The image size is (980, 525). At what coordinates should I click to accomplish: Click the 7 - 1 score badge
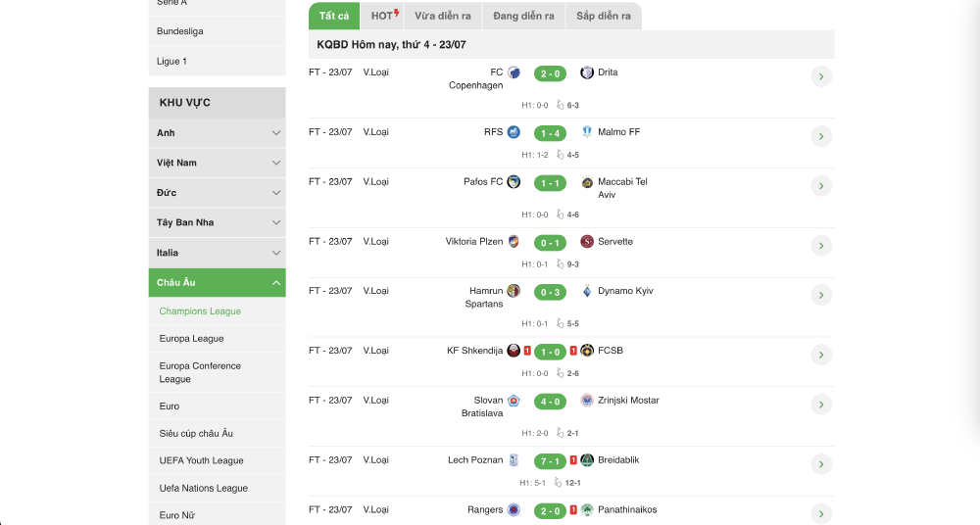550,460
